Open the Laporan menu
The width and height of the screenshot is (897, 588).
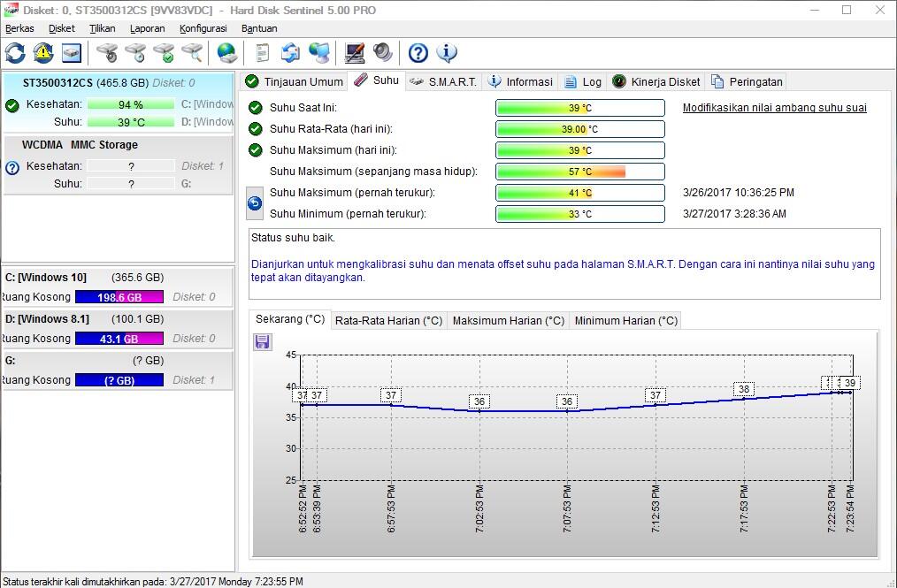(147, 28)
